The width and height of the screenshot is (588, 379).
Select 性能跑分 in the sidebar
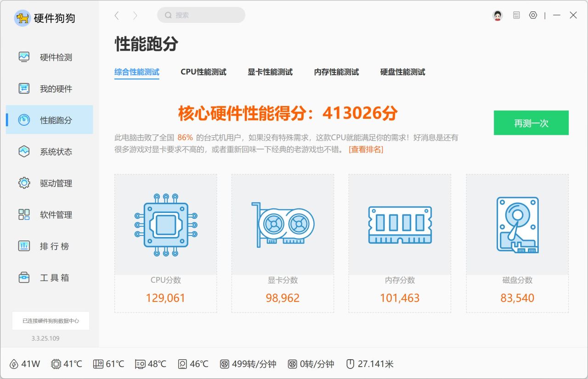50,120
